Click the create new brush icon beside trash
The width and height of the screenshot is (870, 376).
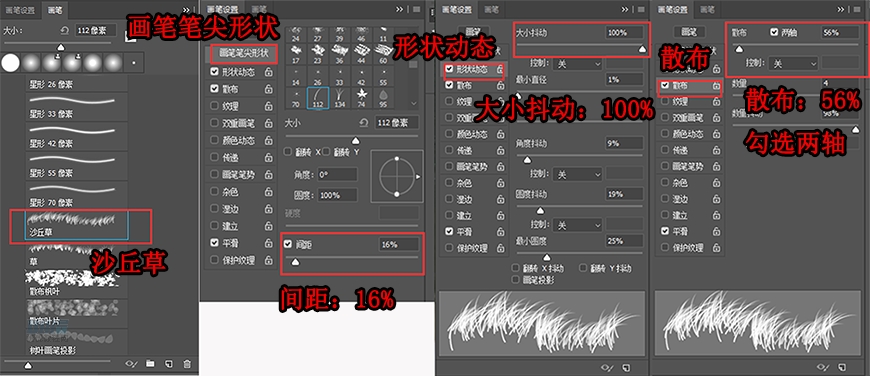click(x=169, y=364)
